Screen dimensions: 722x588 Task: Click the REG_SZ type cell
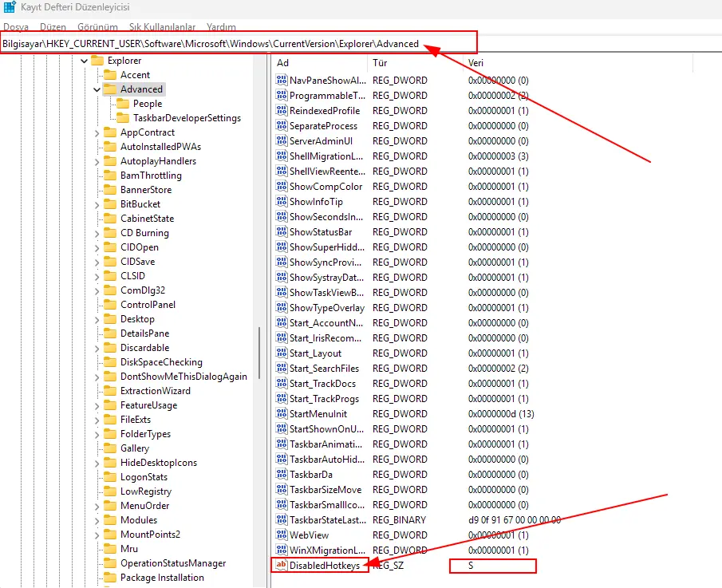click(388, 565)
